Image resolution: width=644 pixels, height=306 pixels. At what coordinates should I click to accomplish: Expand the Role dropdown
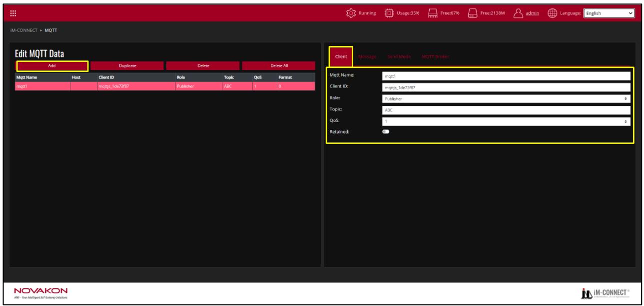[506, 98]
